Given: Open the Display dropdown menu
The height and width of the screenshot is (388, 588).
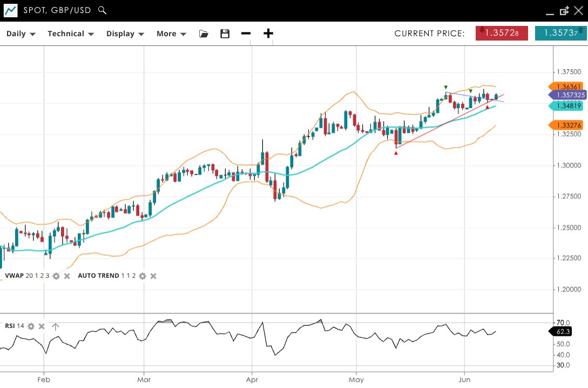Looking at the screenshot, I should click(125, 34).
